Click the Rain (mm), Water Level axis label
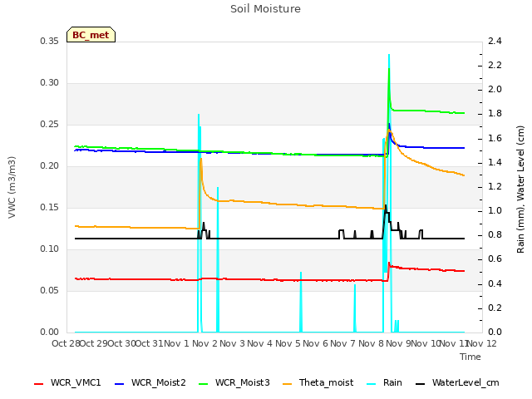 pos(520,190)
